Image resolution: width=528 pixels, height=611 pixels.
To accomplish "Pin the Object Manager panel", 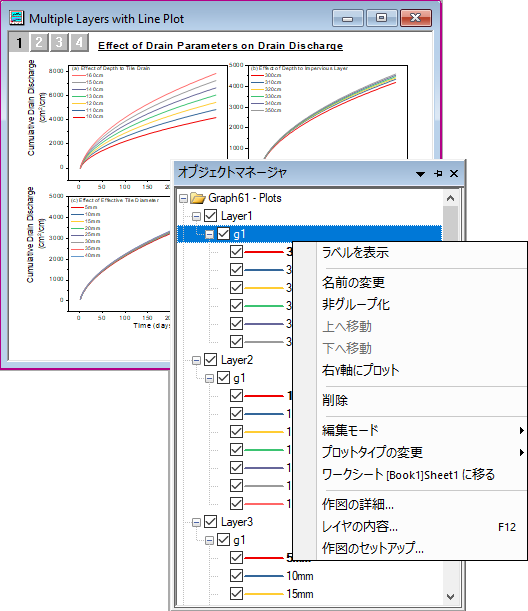I will pos(438,173).
